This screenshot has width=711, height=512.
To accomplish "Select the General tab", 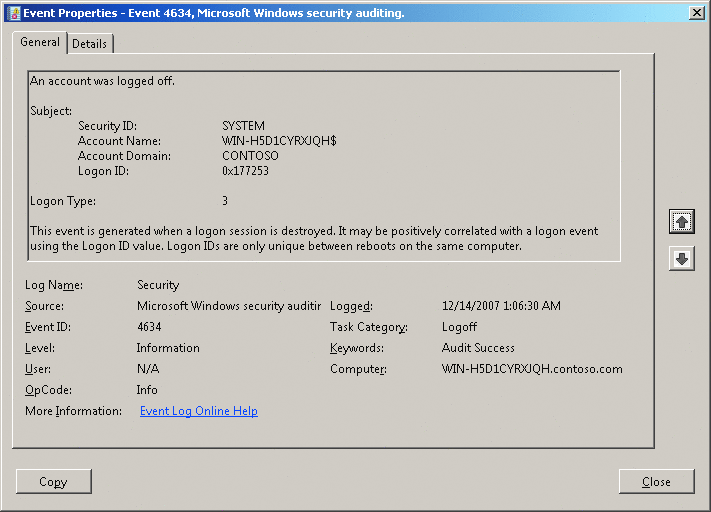I will click(40, 43).
